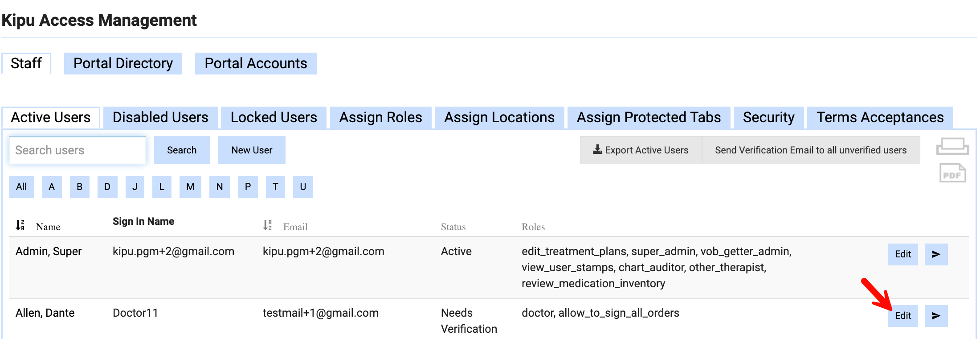980x339 pixels.
Task: Create a New User
Action: click(252, 150)
